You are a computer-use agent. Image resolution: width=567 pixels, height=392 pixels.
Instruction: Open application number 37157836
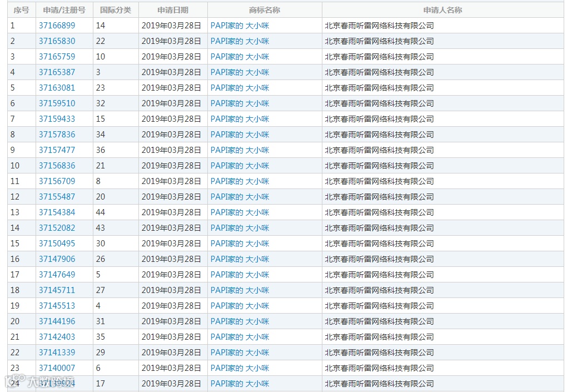pos(57,135)
